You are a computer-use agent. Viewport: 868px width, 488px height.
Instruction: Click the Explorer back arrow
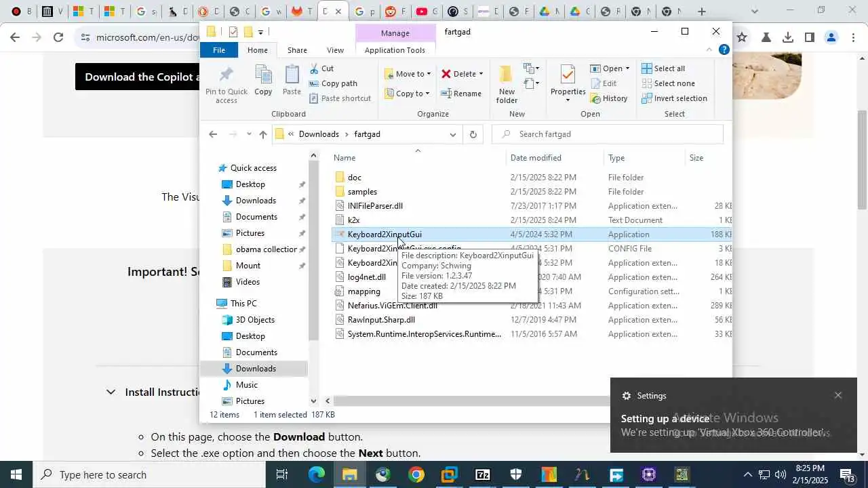[x=213, y=134]
